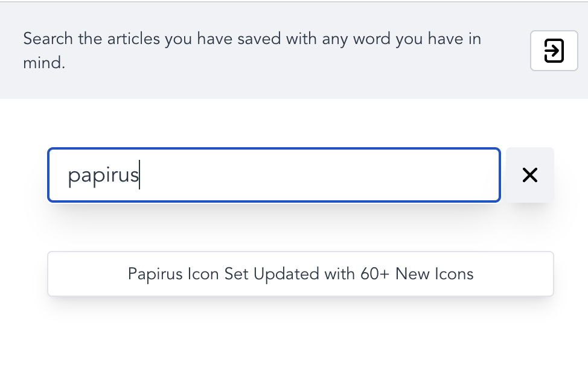The height and width of the screenshot is (374, 588).
Task: Sign out using the exit icon button
Action: pyautogui.click(x=554, y=51)
